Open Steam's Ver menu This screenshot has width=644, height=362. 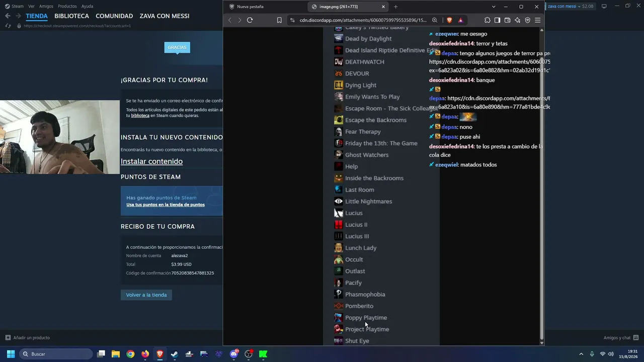31,7
